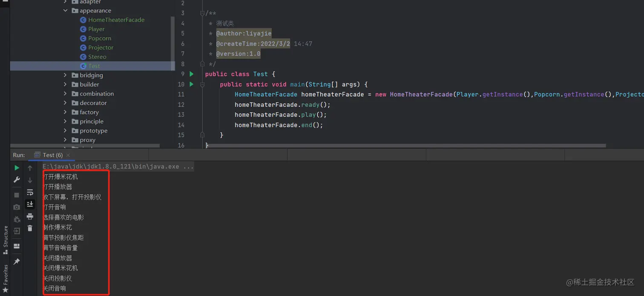
Task: Select the prototype package folder
Action: (x=89, y=131)
